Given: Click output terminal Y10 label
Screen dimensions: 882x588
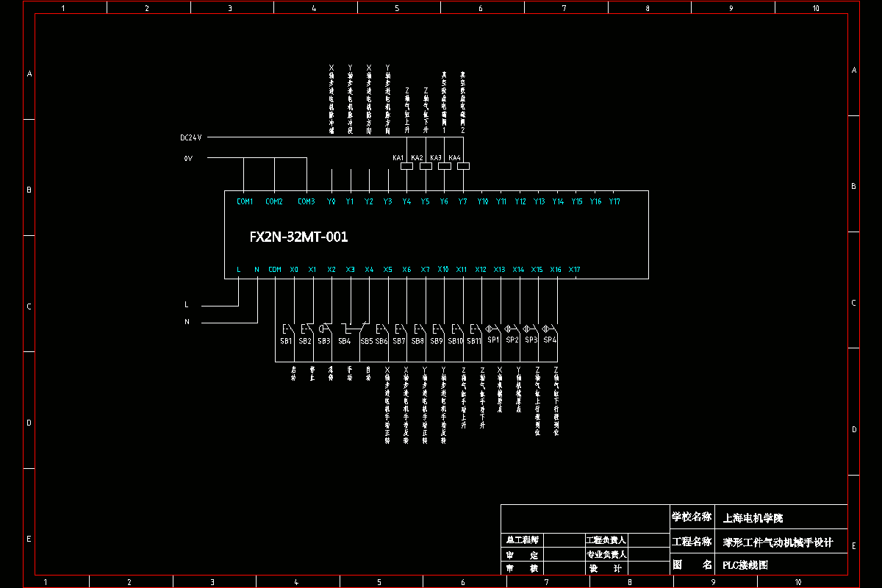Looking at the screenshot, I should (482, 201).
